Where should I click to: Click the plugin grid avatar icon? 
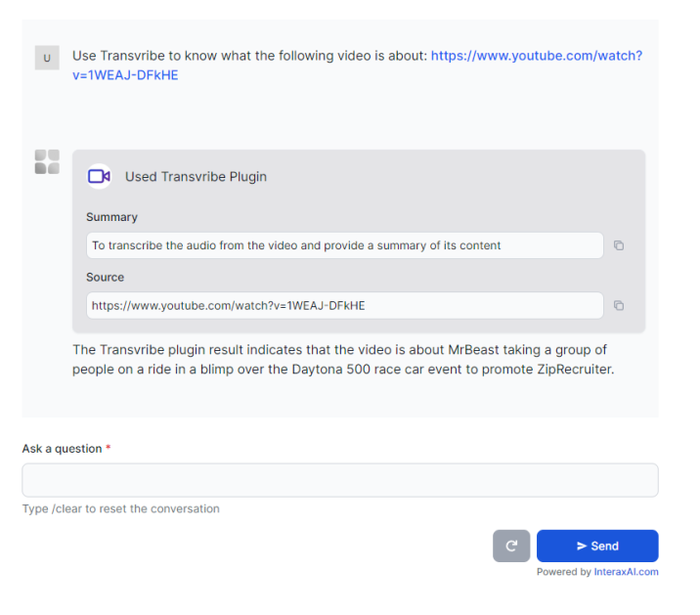47,162
